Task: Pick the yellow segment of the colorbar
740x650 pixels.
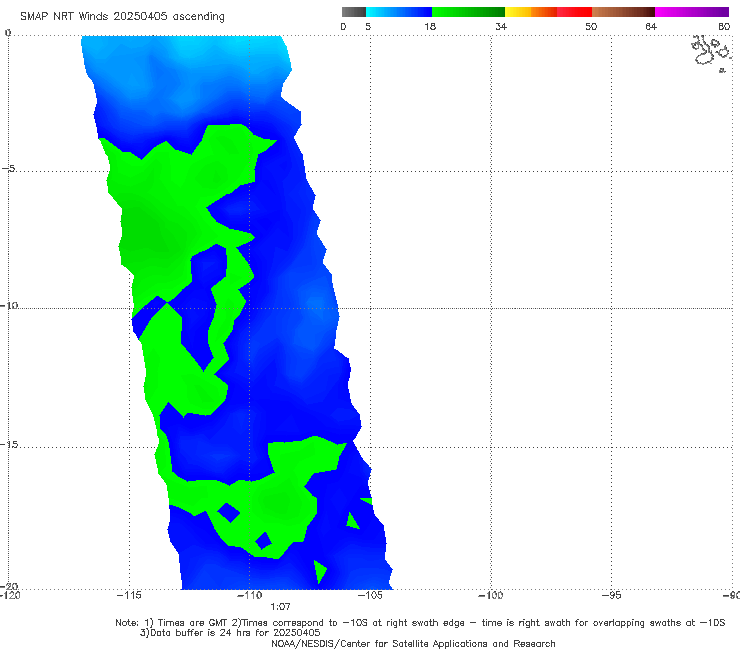Action: [x=518, y=12]
